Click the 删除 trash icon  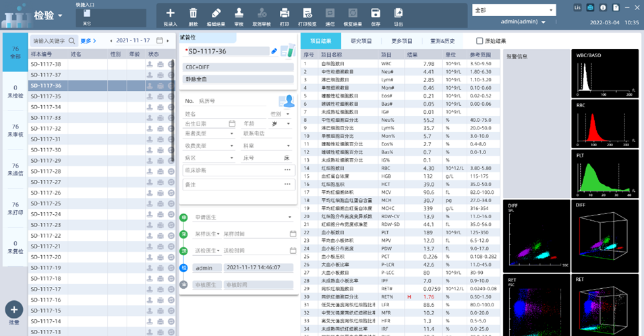click(x=193, y=13)
